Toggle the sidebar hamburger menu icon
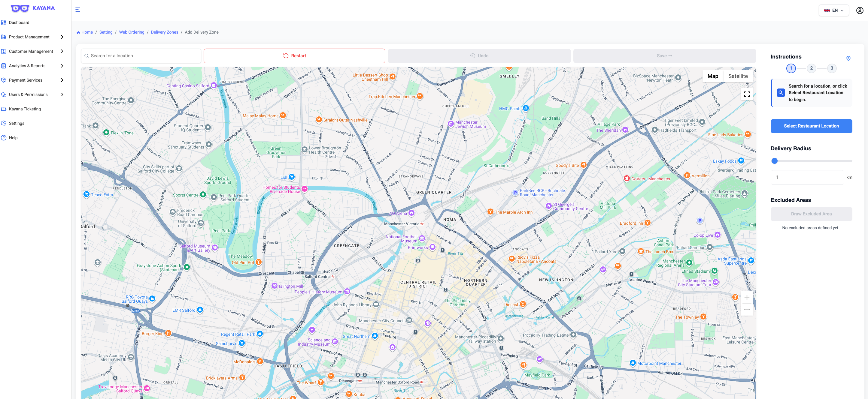 78,10
